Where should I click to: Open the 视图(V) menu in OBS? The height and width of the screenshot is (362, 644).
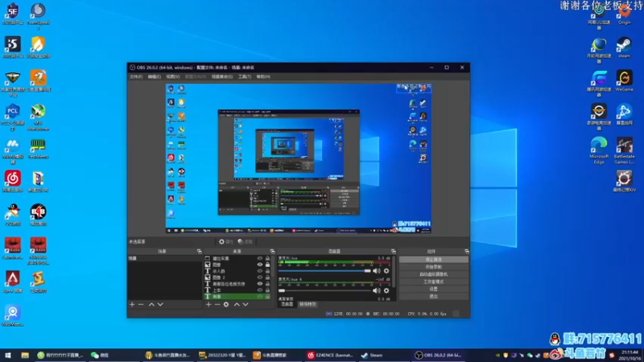173,76
